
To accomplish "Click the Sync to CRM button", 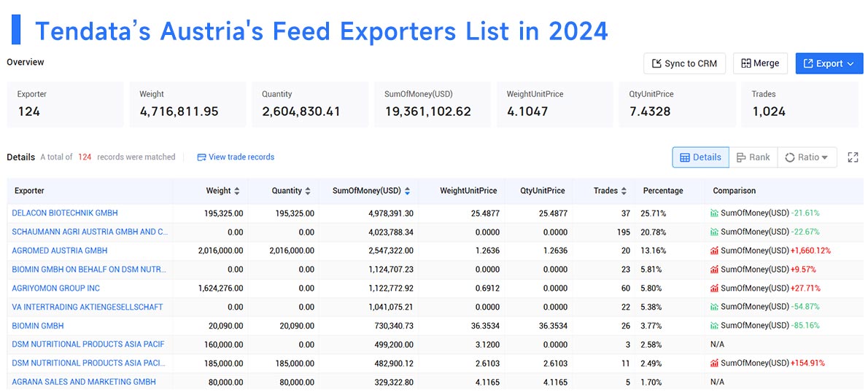I will pos(684,63).
